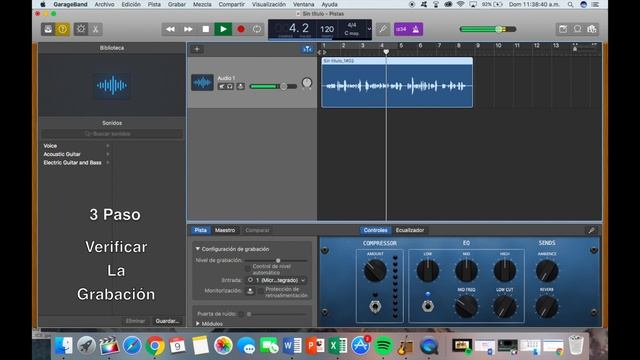The width and height of the screenshot is (640, 360).
Task: Open the Loop Browser button
Action: click(578, 29)
